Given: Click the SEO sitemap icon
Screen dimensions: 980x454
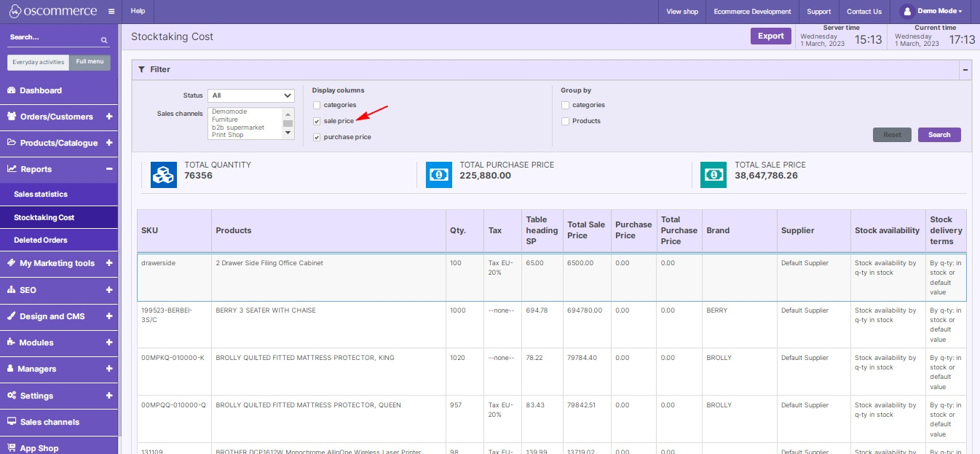Looking at the screenshot, I should [x=12, y=290].
